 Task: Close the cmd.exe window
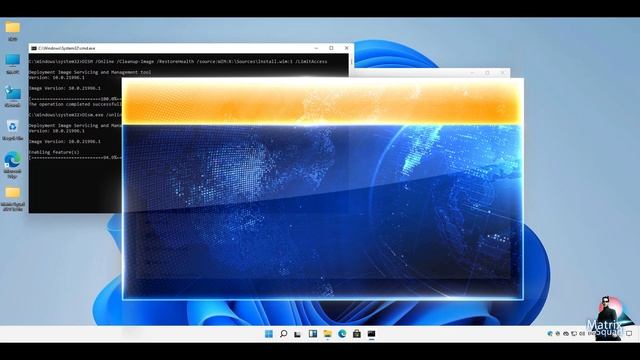point(347,48)
